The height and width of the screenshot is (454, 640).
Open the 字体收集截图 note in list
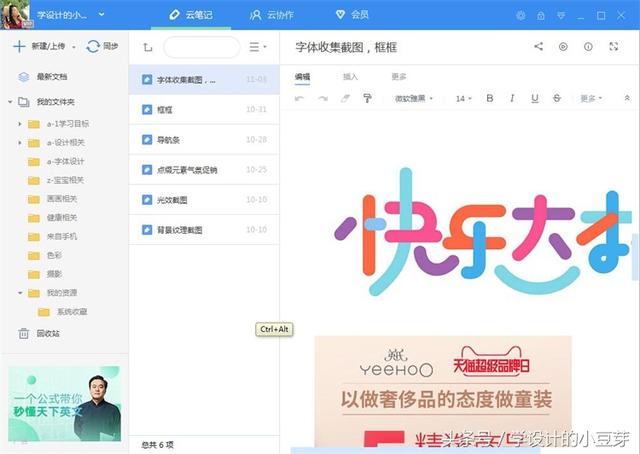pos(204,80)
